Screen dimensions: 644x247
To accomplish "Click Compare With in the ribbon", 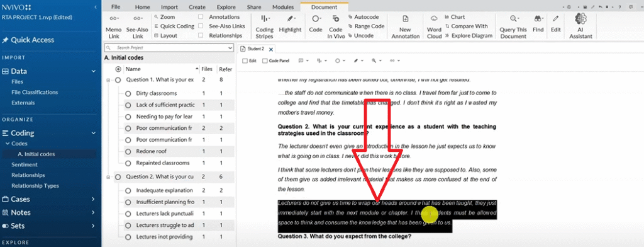I will [466, 26].
